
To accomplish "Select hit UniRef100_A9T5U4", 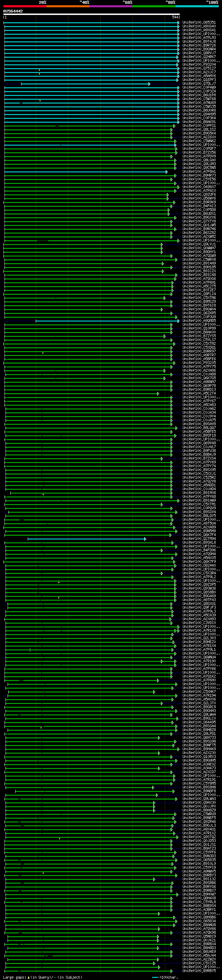I will pos(199,524).
